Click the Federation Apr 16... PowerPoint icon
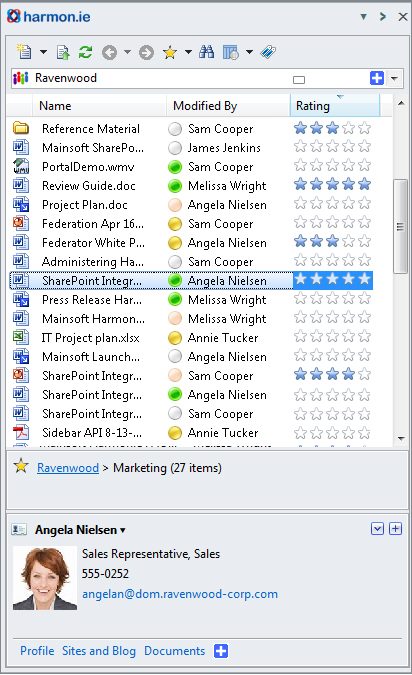The width and height of the screenshot is (412, 675). click(21, 223)
